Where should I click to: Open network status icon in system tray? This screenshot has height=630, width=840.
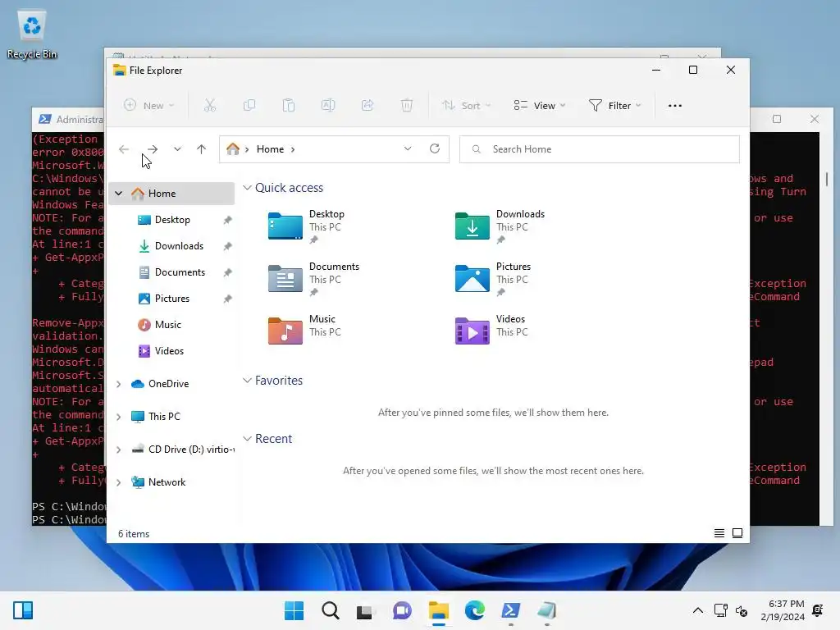coord(721,610)
